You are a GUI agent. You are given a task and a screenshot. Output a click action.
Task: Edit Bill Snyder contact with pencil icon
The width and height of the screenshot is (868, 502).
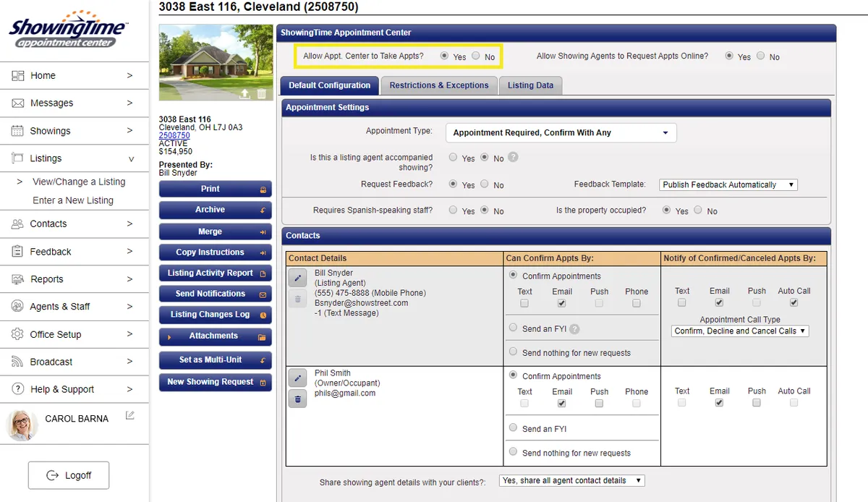point(297,278)
